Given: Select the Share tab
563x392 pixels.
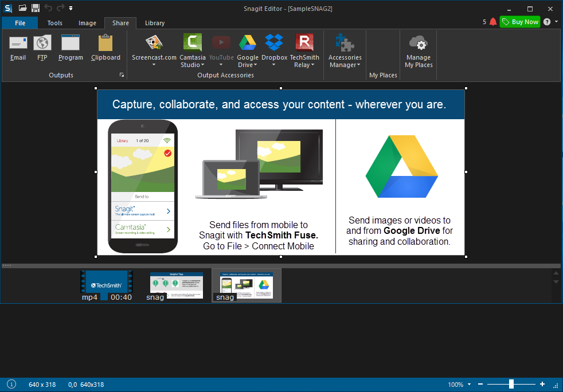Looking at the screenshot, I should (120, 23).
